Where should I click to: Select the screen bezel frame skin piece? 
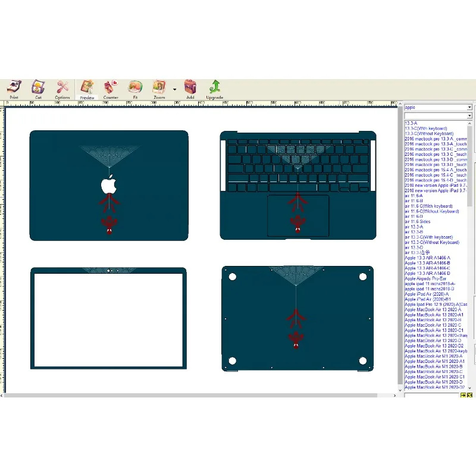[108, 318]
